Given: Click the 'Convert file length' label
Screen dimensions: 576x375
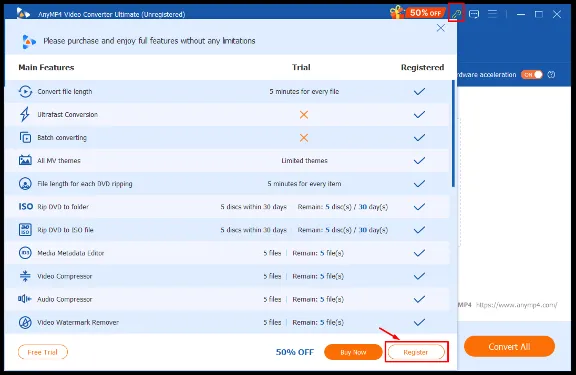Looking at the screenshot, I should (65, 91).
